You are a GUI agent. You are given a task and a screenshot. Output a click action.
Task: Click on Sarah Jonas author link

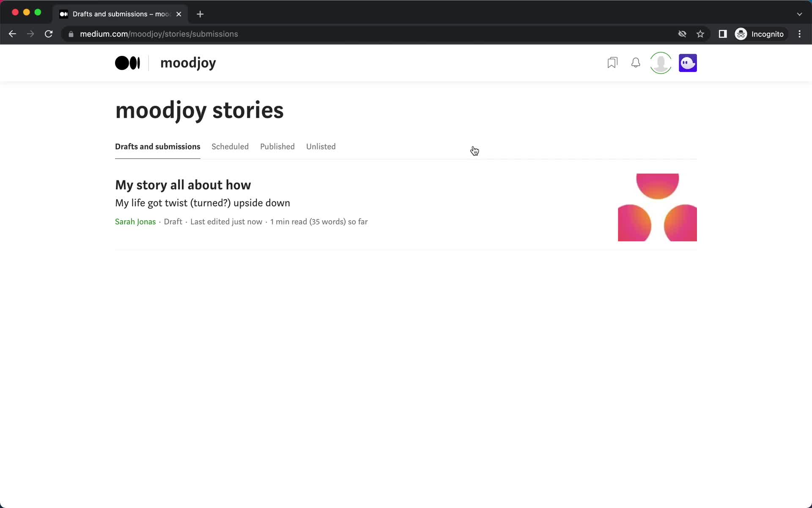click(x=134, y=222)
